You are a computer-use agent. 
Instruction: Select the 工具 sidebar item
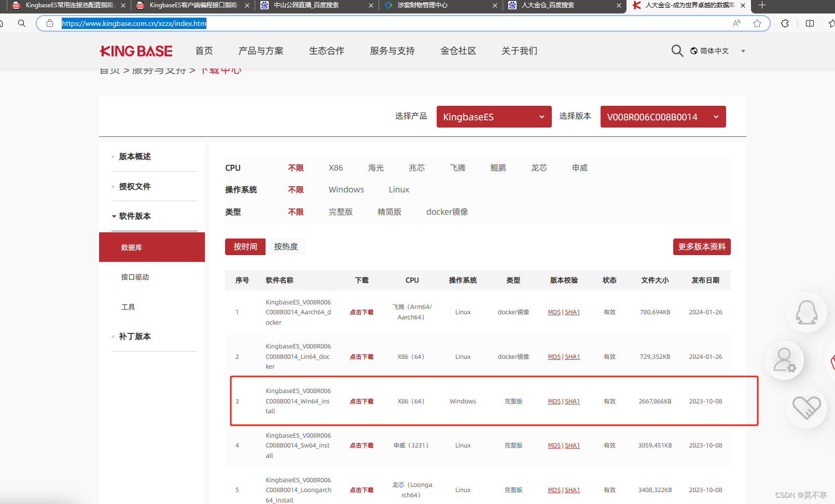pos(128,307)
